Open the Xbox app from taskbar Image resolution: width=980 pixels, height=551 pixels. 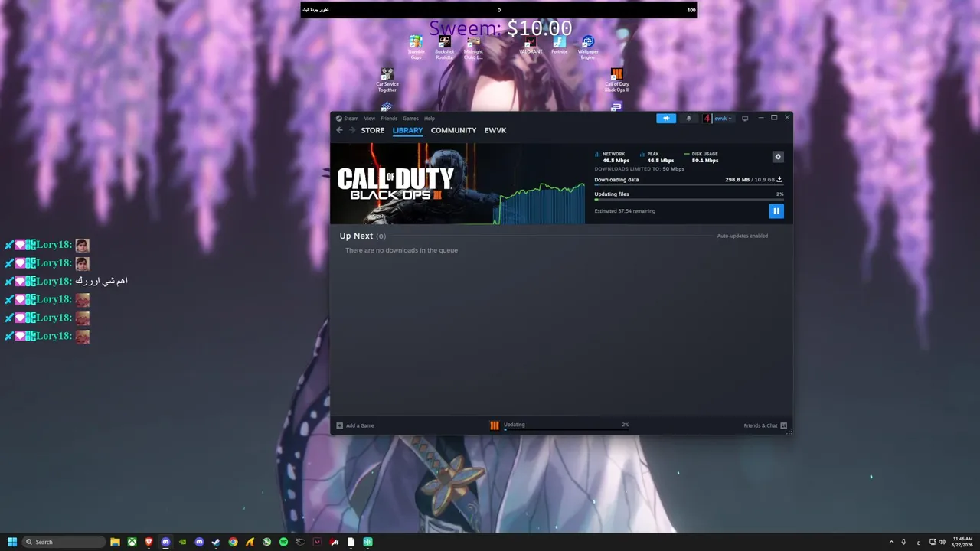[132, 542]
